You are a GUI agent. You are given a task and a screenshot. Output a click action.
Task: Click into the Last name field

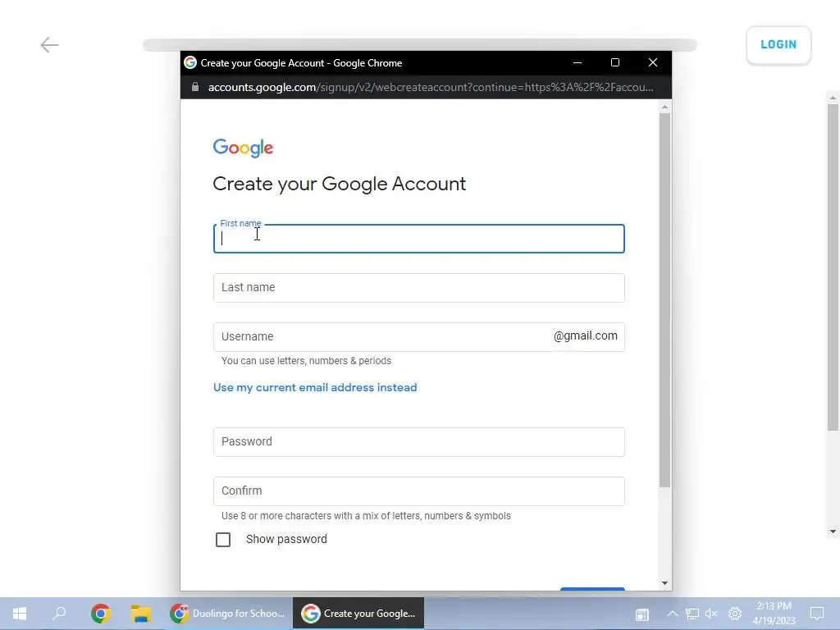click(419, 288)
